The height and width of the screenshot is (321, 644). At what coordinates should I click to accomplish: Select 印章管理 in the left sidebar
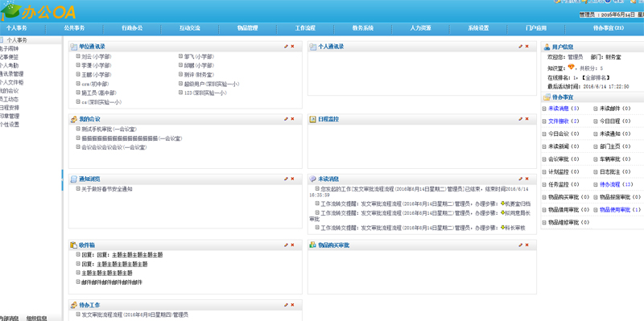click(10, 116)
